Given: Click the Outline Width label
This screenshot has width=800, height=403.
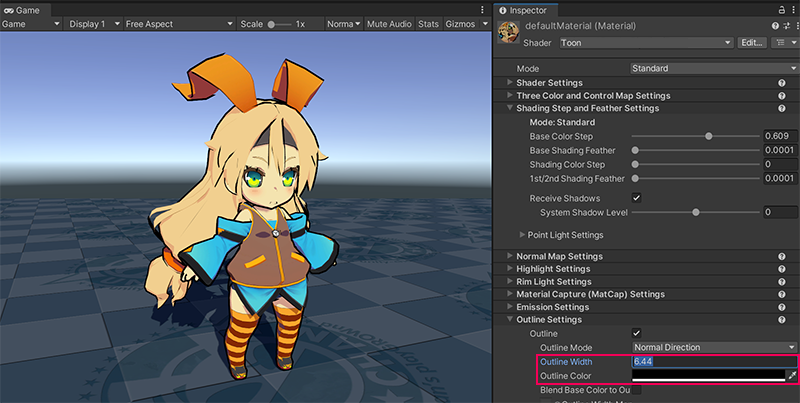Looking at the screenshot, I should [x=566, y=362].
